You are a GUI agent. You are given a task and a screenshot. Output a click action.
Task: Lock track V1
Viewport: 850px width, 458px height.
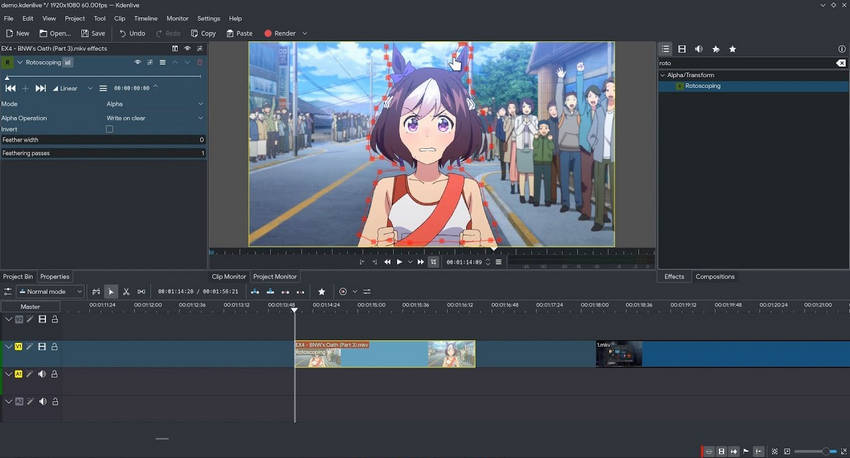tap(54, 346)
